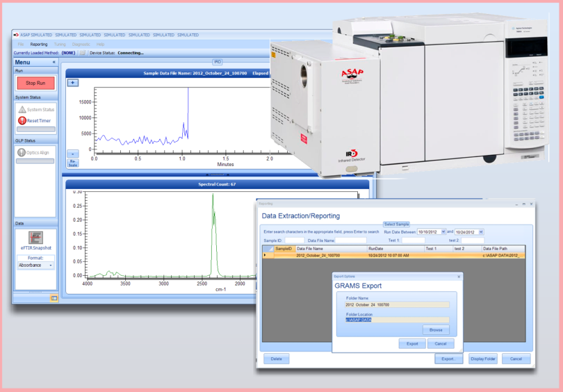This screenshot has height=392, width=563.
Task: Open the System Status warning icon
Action: [x=22, y=110]
